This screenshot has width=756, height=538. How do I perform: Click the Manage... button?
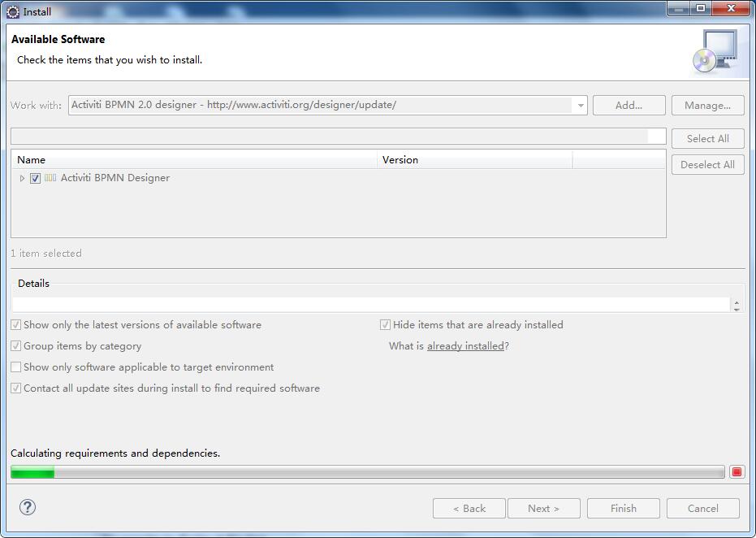coord(707,105)
